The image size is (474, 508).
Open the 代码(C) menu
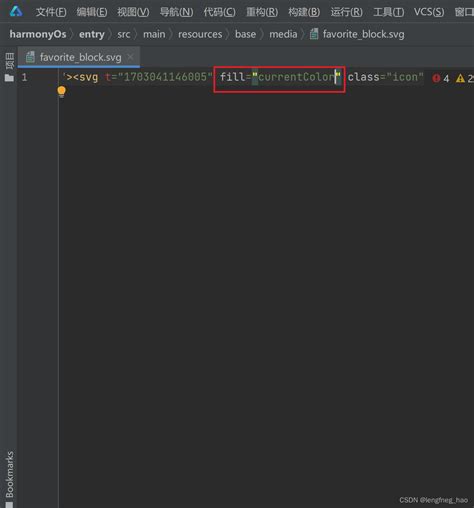(x=219, y=12)
